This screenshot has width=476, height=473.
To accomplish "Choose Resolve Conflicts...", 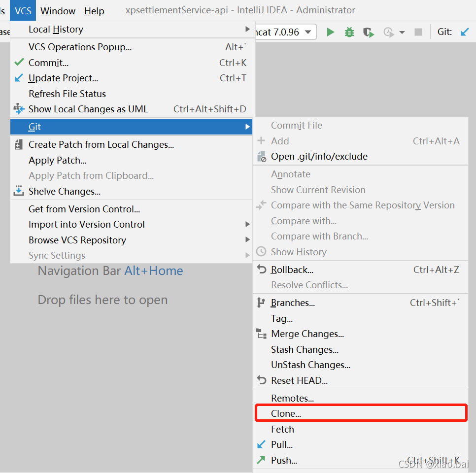I will pyautogui.click(x=360, y=285).
